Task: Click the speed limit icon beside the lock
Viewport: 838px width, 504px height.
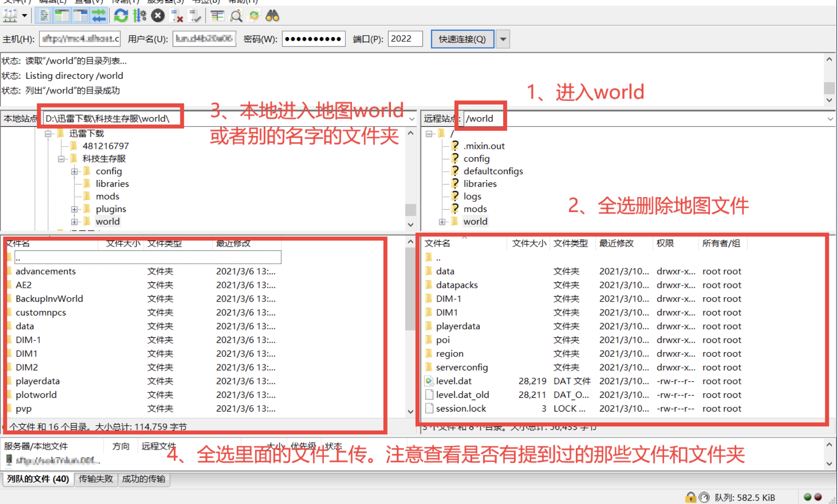Action: point(704,497)
